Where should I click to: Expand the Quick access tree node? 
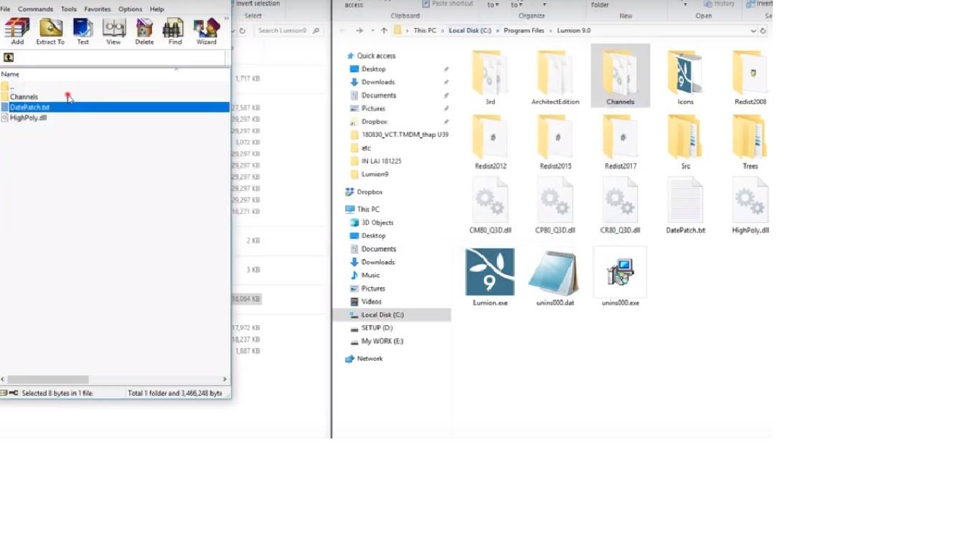(341, 56)
